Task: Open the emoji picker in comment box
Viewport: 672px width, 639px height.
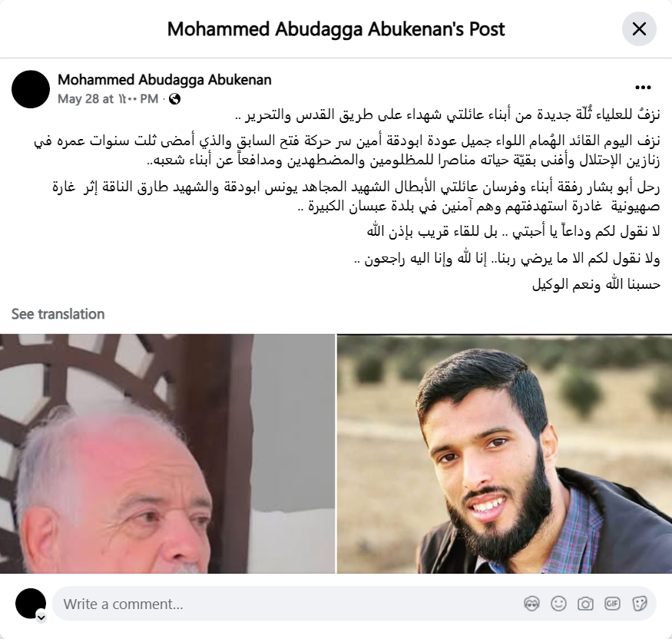Action: [558, 604]
